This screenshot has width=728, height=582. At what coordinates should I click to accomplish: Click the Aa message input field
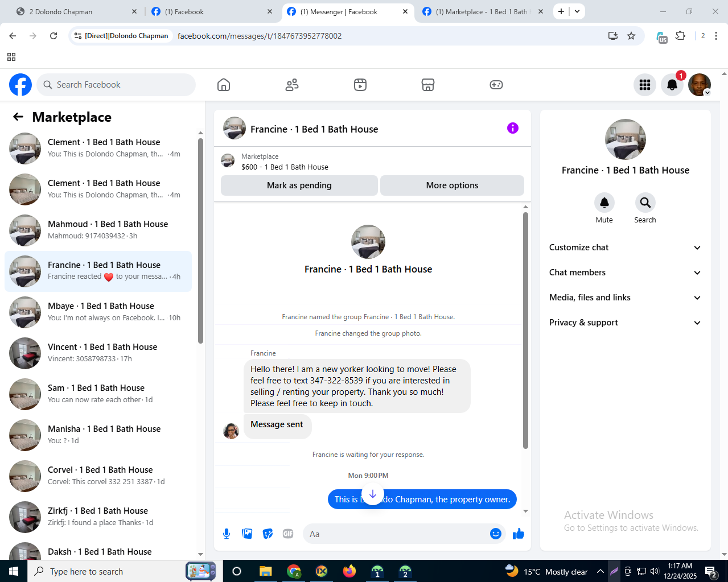coord(396,534)
